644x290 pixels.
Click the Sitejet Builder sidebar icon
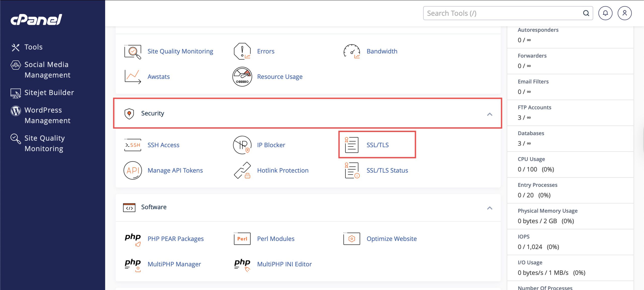click(x=16, y=93)
